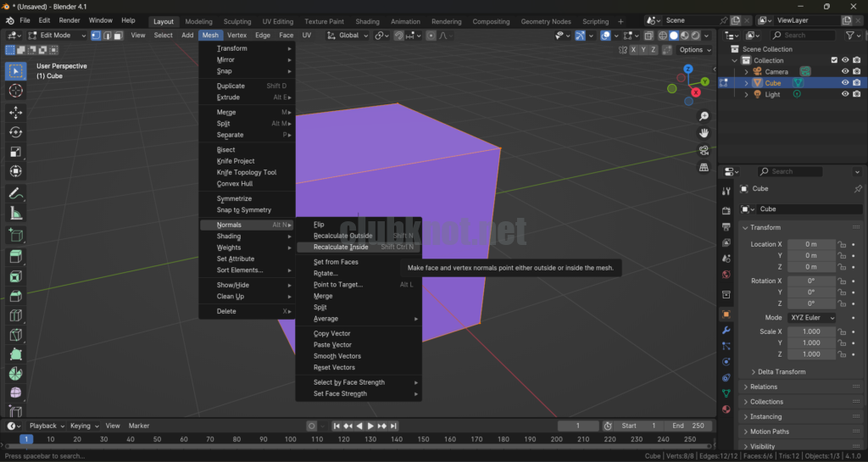The width and height of the screenshot is (868, 462).
Task: Open the Edit Mode dropdown
Action: pos(57,36)
